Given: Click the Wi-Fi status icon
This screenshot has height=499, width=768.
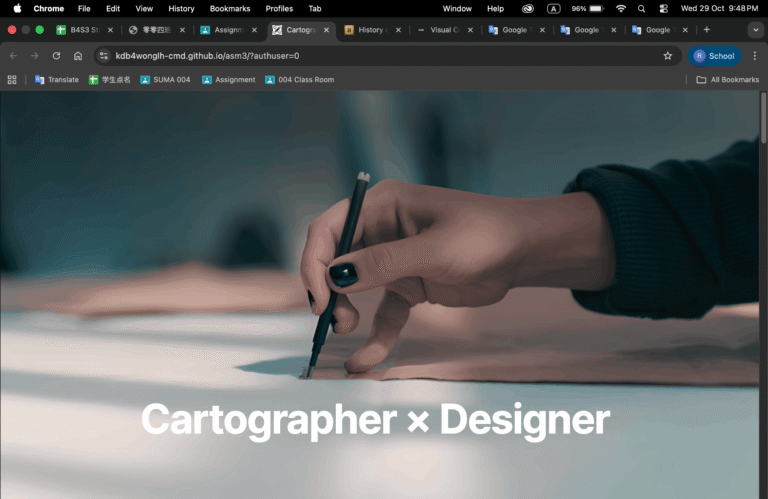Looking at the screenshot, I should point(620,8).
